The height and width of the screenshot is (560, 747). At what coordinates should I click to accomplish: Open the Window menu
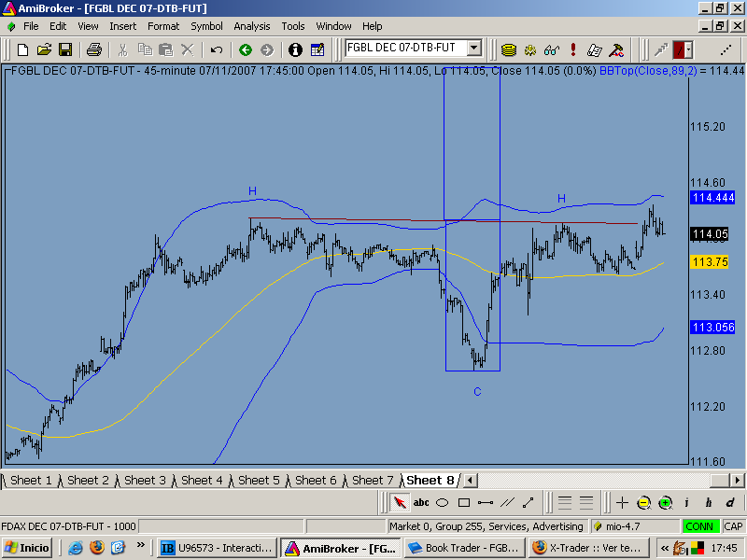point(334,26)
